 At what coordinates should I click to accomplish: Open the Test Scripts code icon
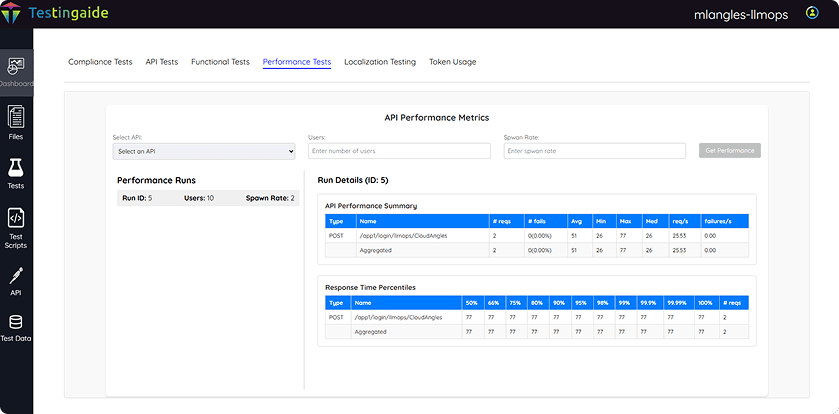(16, 218)
